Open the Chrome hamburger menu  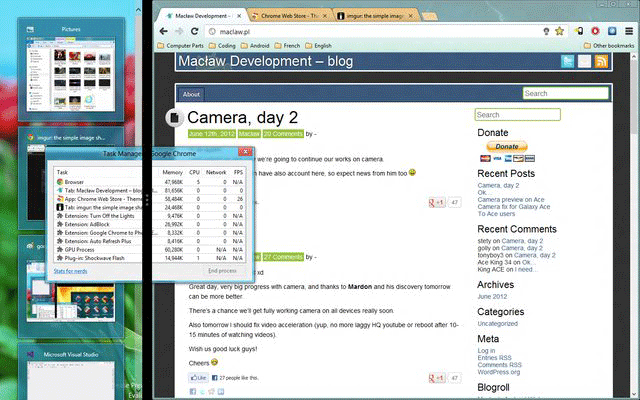pyautogui.click(x=627, y=31)
